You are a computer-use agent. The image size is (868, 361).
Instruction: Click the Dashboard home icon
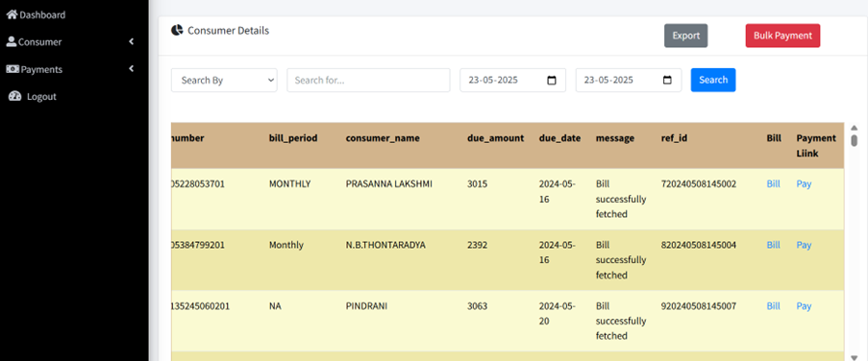tap(12, 15)
